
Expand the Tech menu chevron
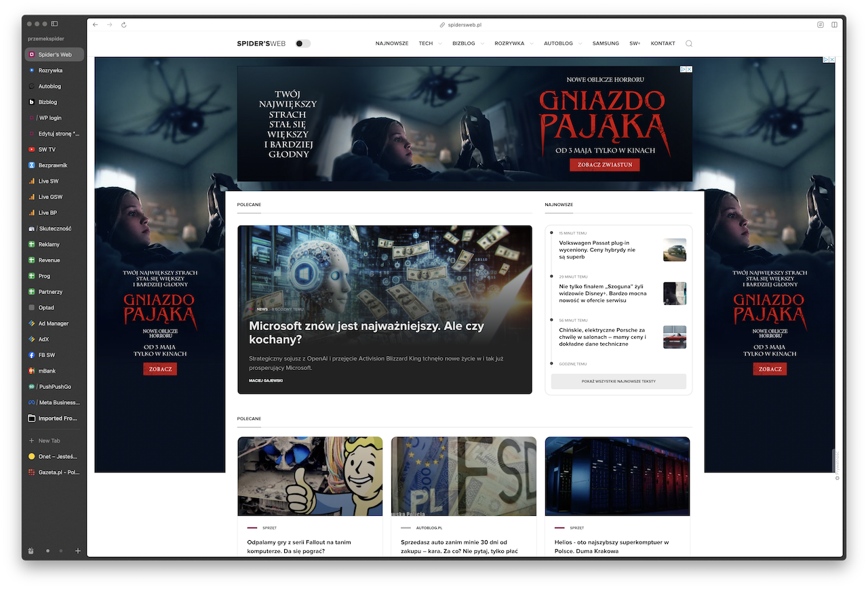440,43
